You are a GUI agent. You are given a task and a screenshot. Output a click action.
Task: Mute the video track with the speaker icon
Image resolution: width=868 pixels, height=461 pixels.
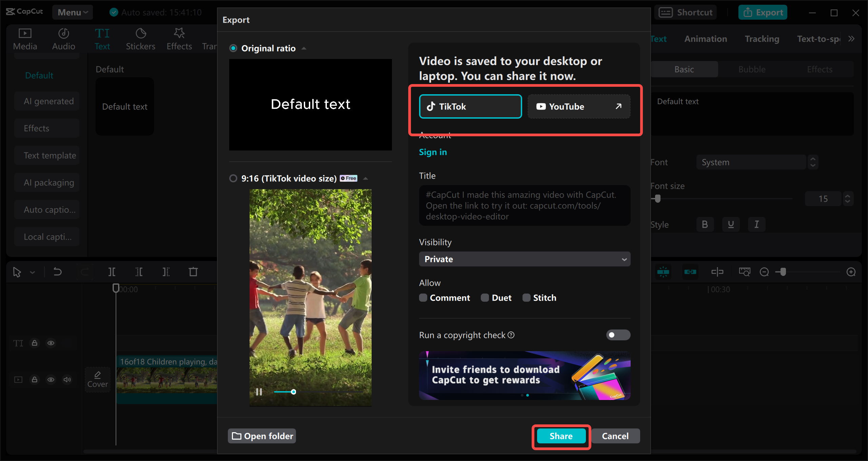[67, 380]
